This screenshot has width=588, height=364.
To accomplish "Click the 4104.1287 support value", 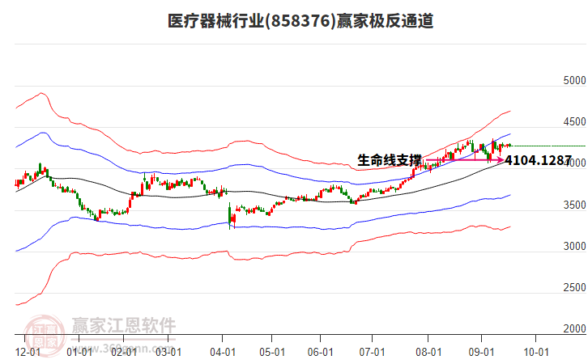I will (538, 160).
